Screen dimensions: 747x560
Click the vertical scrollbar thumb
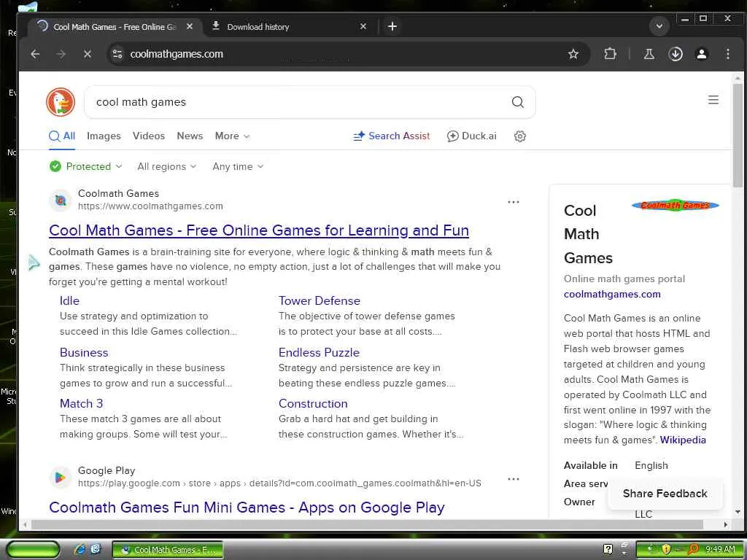coord(738,136)
